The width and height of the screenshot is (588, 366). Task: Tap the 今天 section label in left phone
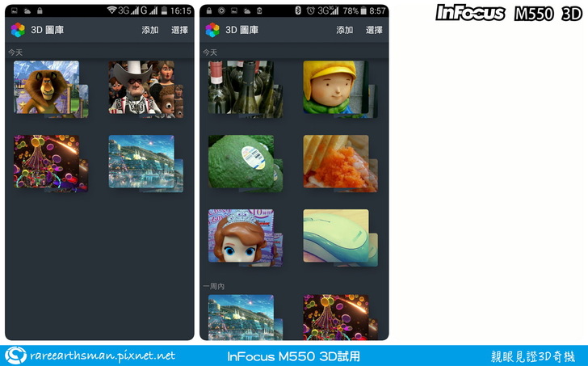[15, 53]
